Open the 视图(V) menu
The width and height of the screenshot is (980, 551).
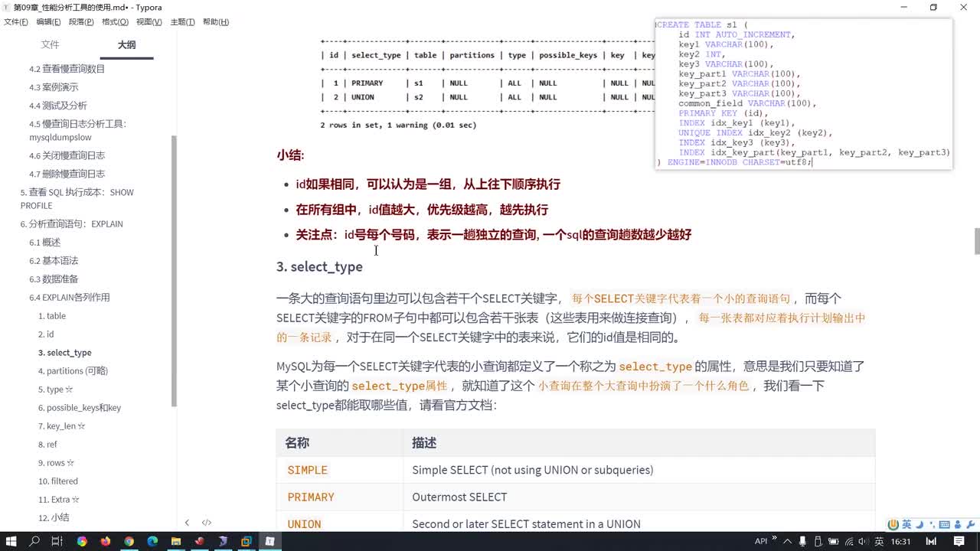click(149, 22)
